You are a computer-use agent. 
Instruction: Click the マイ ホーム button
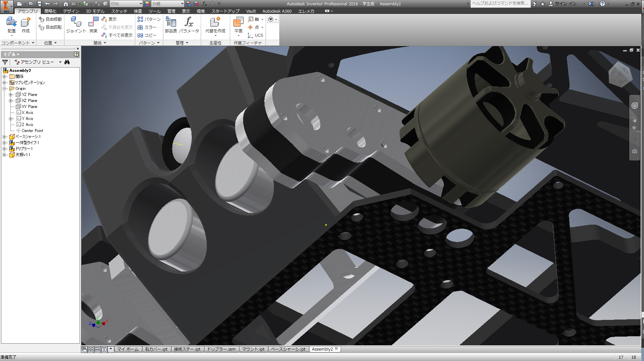tap(128, 349)
